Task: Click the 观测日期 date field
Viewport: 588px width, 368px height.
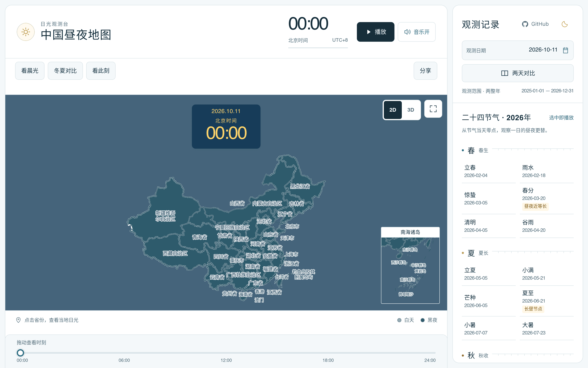Action: coord(518,50)
